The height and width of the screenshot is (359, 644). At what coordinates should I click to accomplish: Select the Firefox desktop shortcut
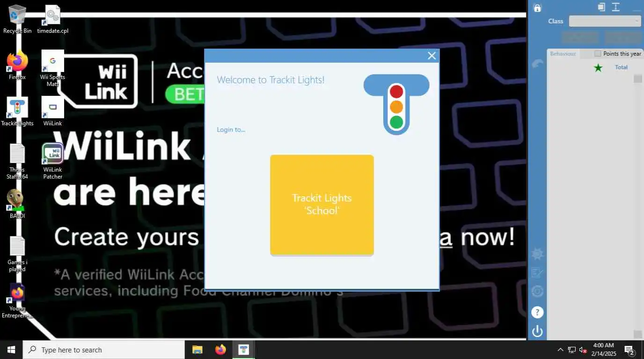coord(17,65)
